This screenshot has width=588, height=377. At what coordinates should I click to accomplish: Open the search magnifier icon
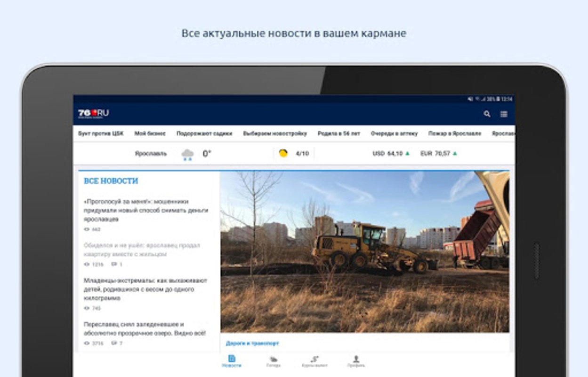coord(487,114)
